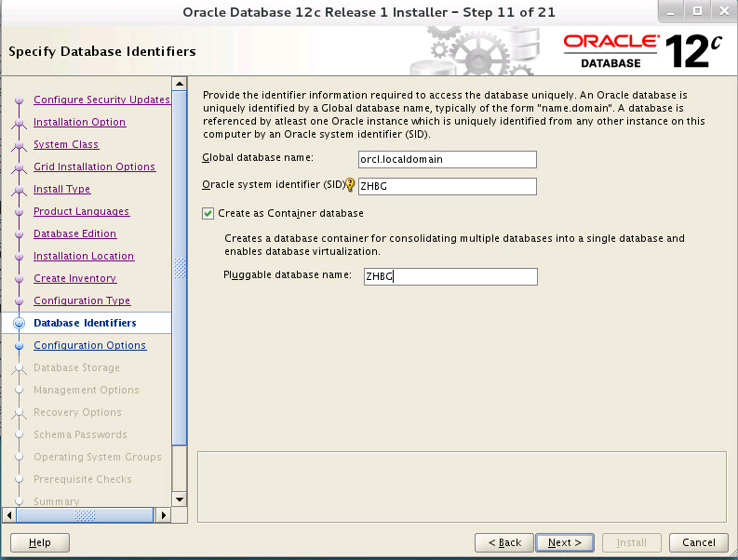Click the Database Identifiers step bullet icon

(19, 324)
